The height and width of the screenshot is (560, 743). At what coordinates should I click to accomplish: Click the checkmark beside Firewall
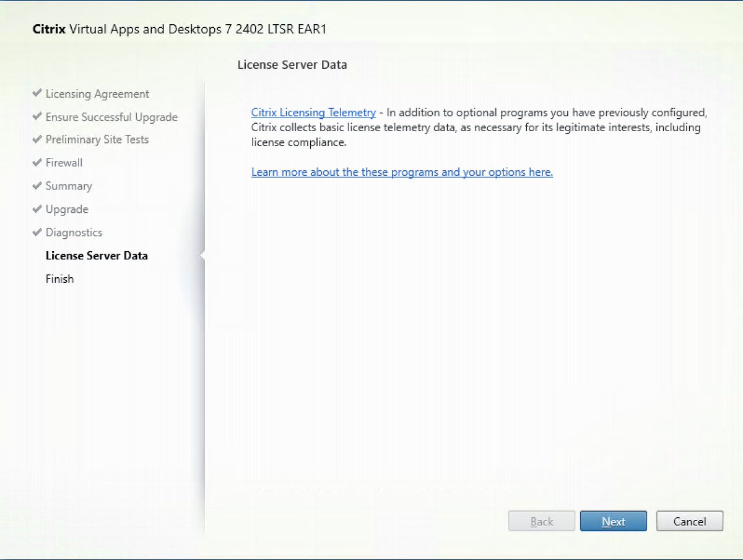(x=37, y=162)
